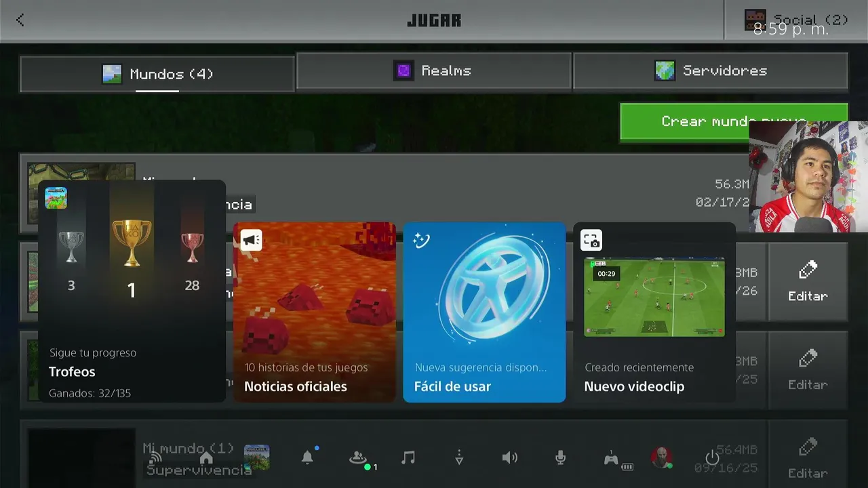
Task: Click the silver trophy icon
Action: (71, 247)
